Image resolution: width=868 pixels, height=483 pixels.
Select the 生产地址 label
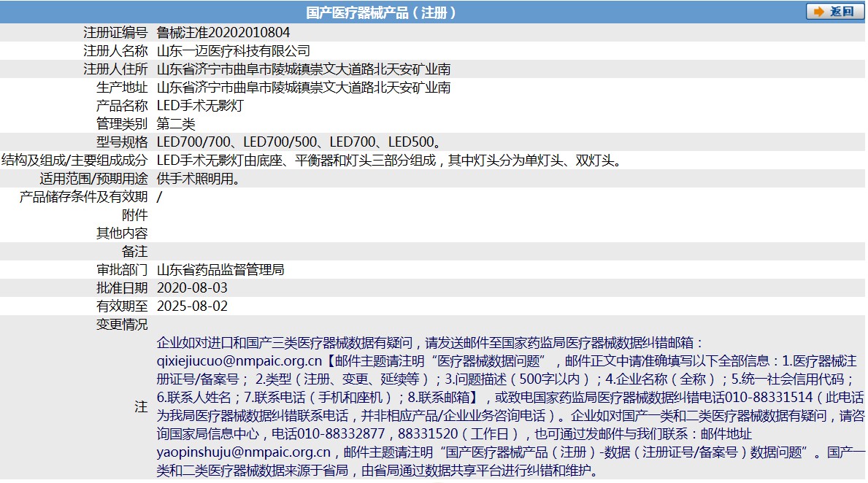tap(122, 88)
